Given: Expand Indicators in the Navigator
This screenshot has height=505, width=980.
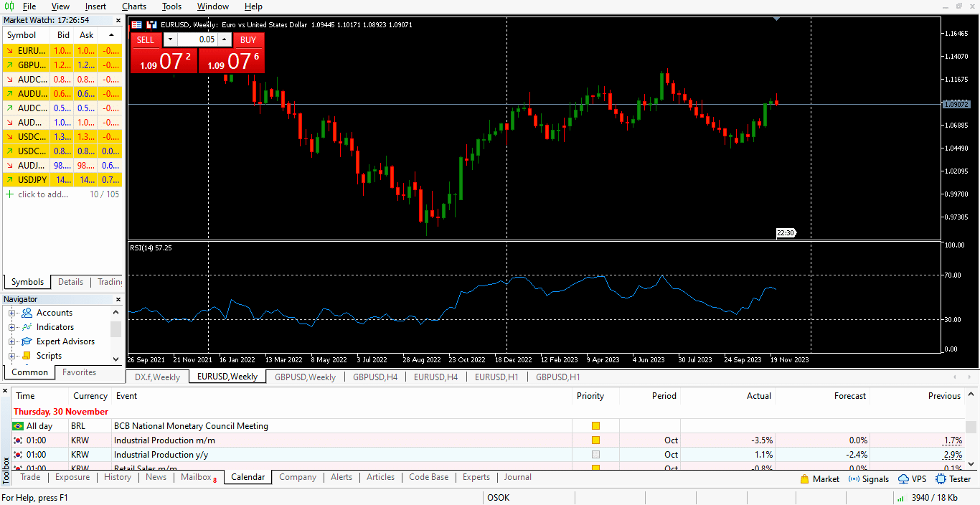Looking at the screenshot, I should point(12,326).
